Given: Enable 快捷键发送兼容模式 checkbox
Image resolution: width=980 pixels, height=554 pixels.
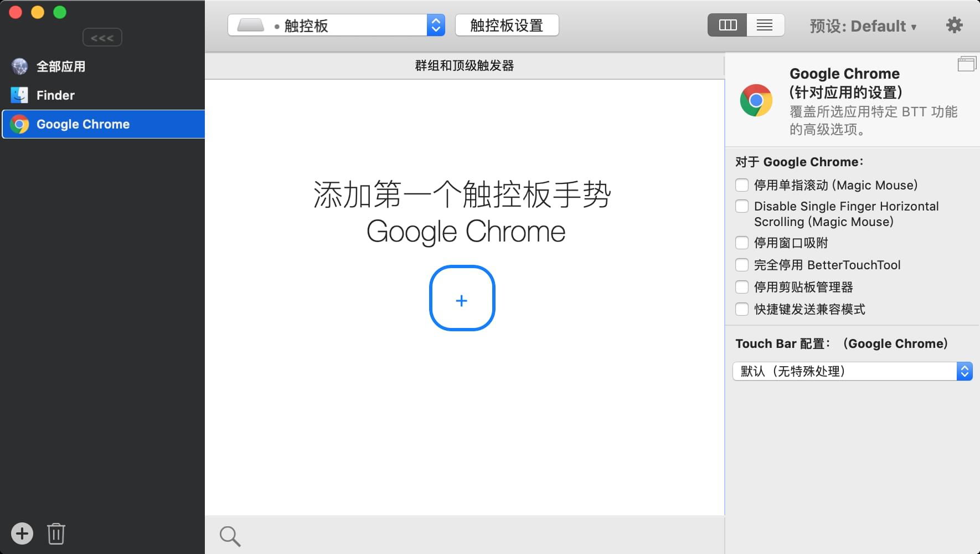Looking at the screenshot, I should [742, 309].
